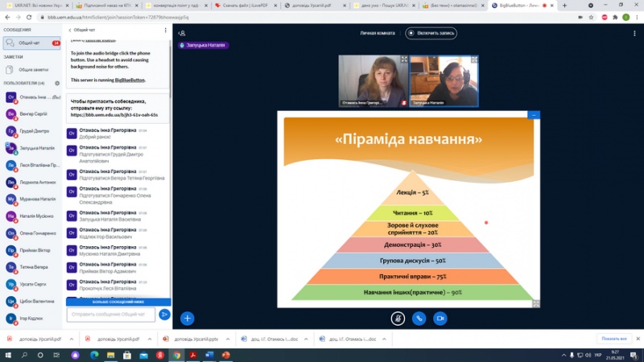
Task: Open the blue plus actions menu
Action: pyautogui.click(x=188, y=319)
